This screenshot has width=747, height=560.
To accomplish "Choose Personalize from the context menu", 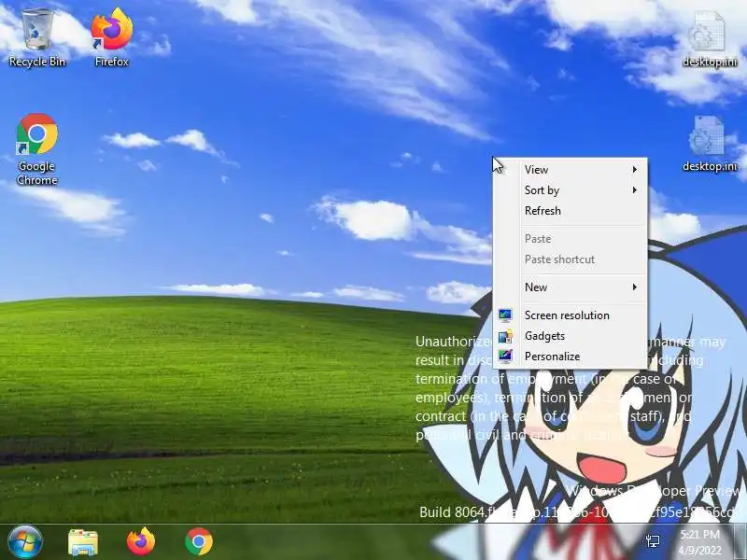I will [571, 357].
